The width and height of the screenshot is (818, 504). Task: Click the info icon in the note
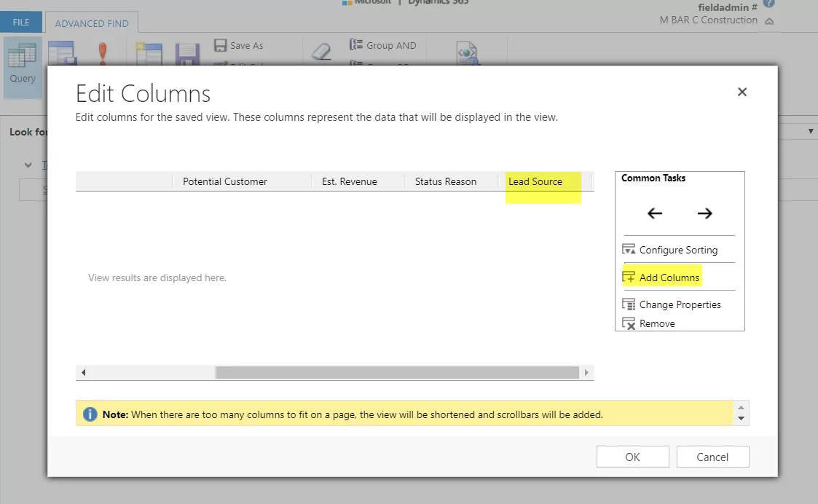tap(90, 414)
